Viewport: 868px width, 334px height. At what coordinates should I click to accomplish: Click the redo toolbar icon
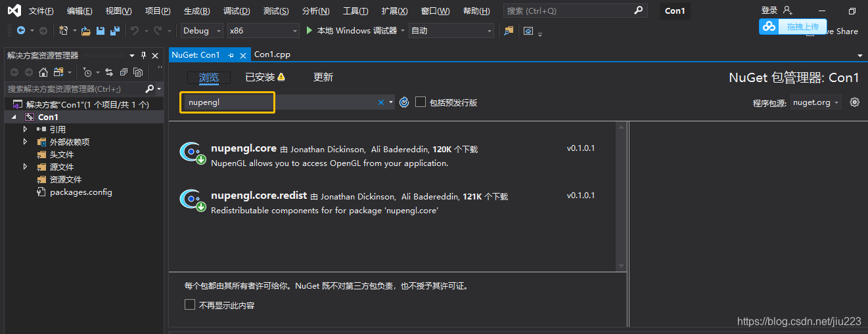pos(157,31)
